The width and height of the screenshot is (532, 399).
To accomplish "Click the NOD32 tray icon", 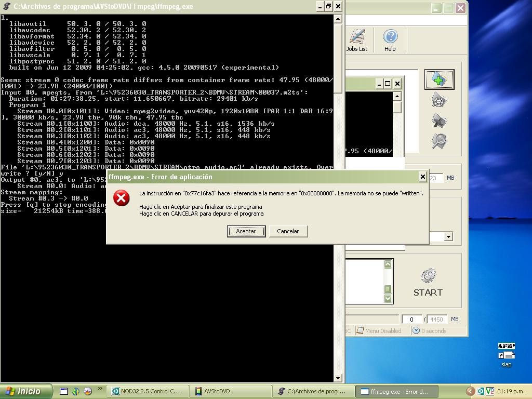I will (481, 392).
